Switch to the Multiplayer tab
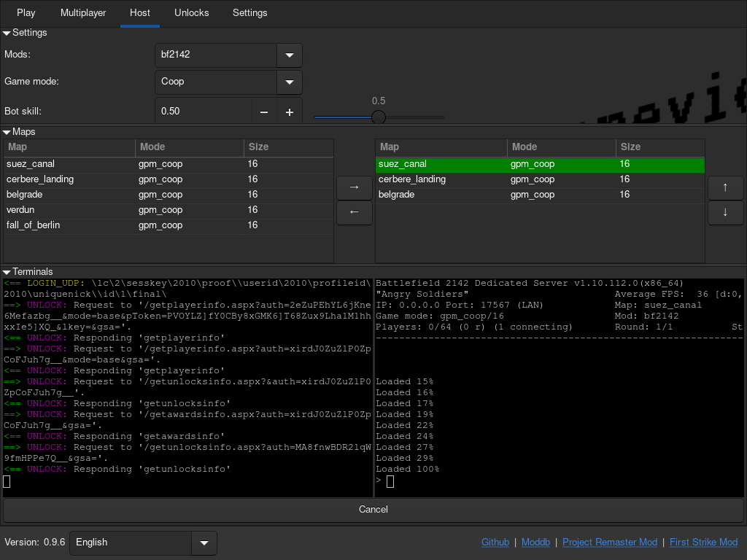Screen dimensions: 747x560 pos(83,13)
